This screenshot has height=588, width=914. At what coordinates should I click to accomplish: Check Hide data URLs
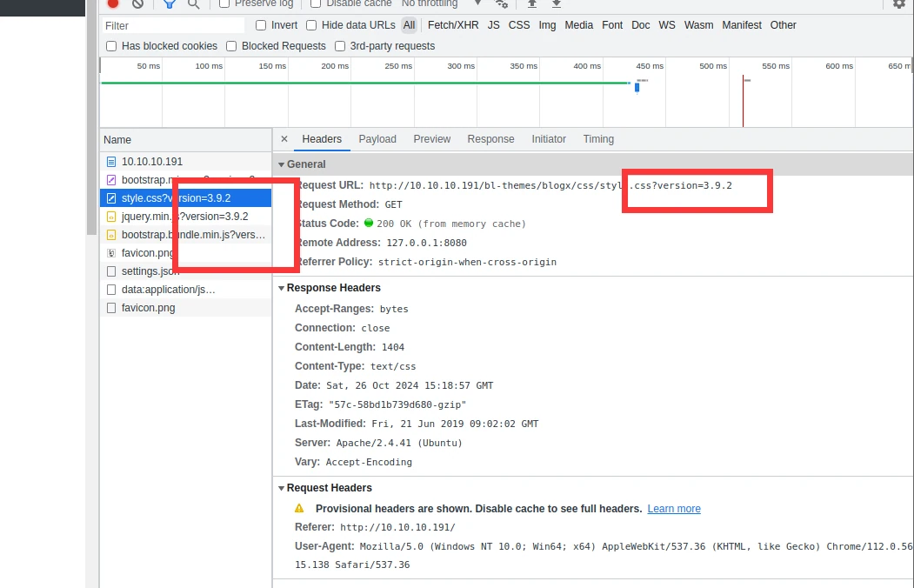click(311, 25)
